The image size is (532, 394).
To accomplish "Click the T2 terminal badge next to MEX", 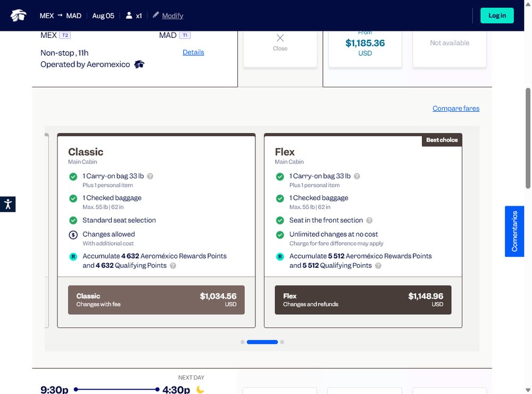I will (x=65, y=35).
